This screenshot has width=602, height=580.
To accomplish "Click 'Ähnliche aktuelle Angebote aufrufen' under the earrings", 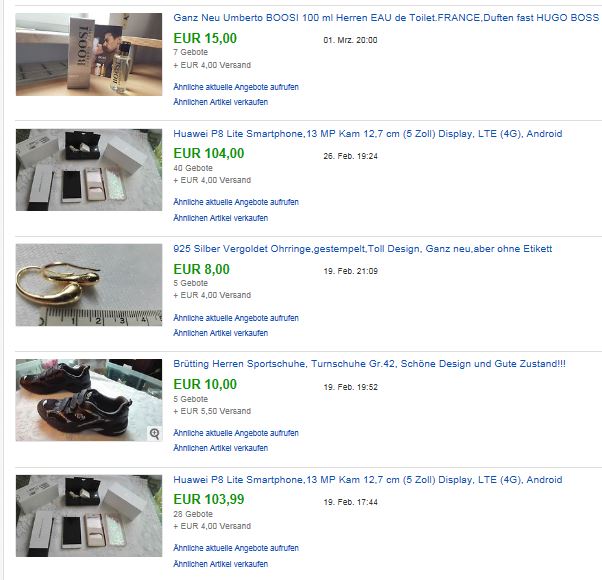I will 236,318.
